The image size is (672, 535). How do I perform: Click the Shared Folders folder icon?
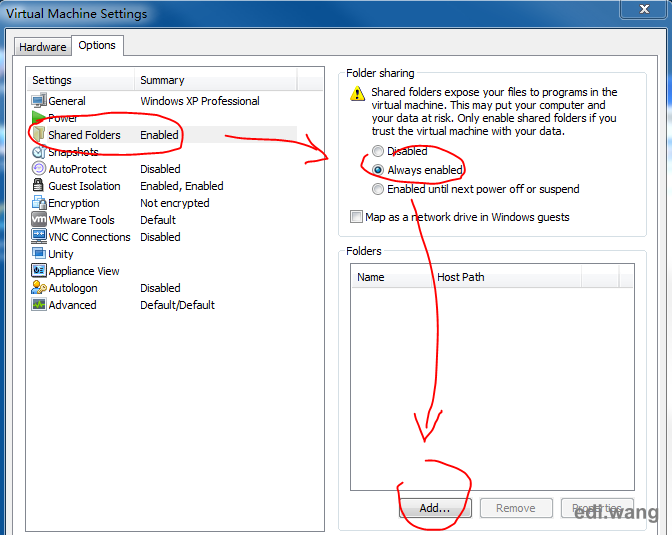39,134
